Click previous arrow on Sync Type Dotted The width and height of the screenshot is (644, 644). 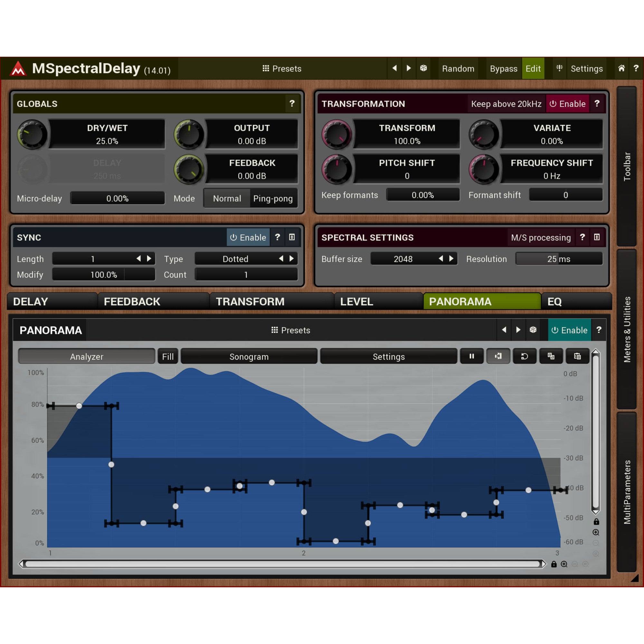(x=281, y=259)
